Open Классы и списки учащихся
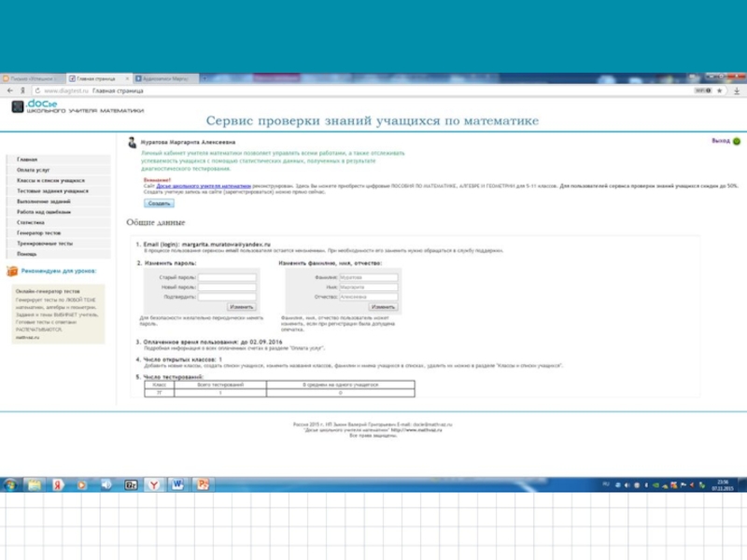The width and height of the screenshot is (747, 560). pos(59,180)
